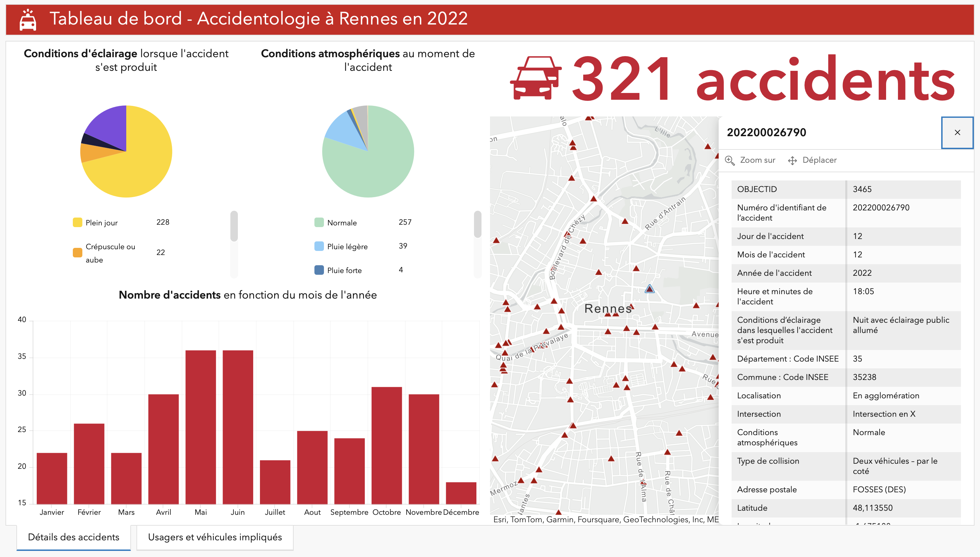Click the yellow Plein jour legend swatch

pyautogui.click(x=77, y=222)
